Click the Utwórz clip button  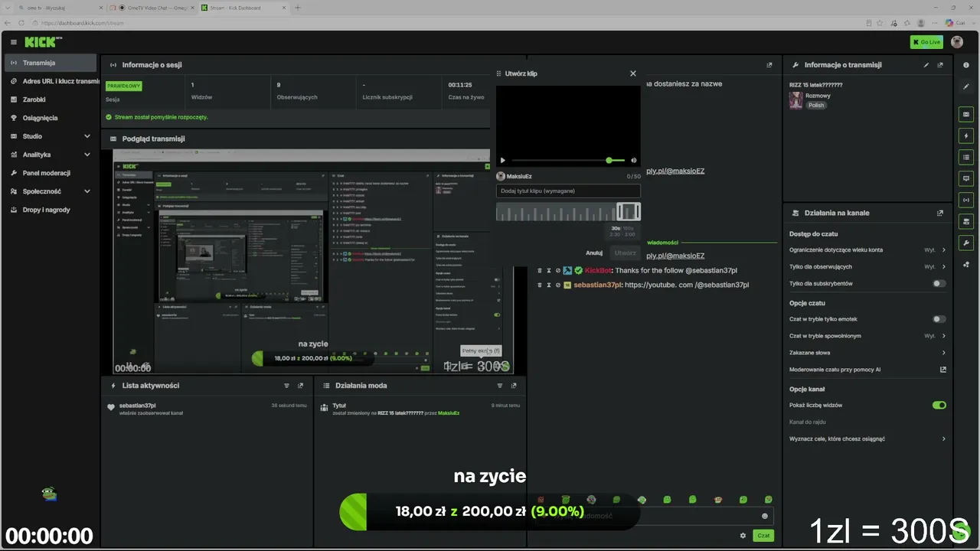tap(626, 253)
